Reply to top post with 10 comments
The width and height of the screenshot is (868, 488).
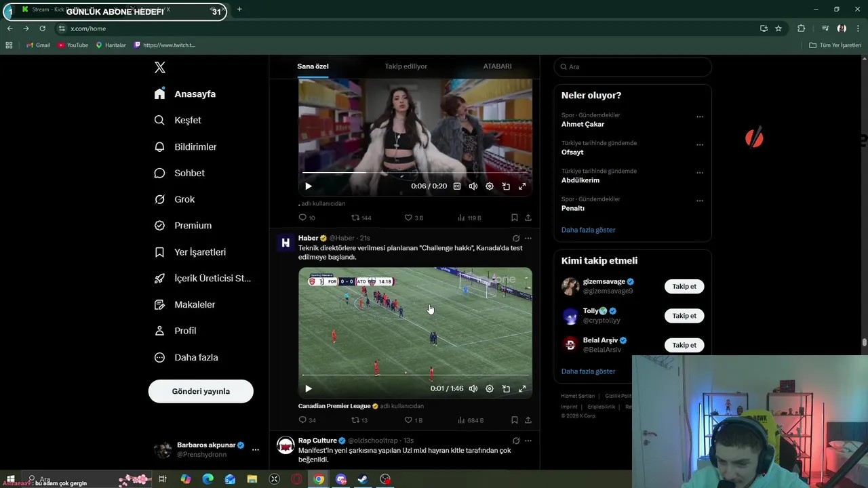point(307,218)
